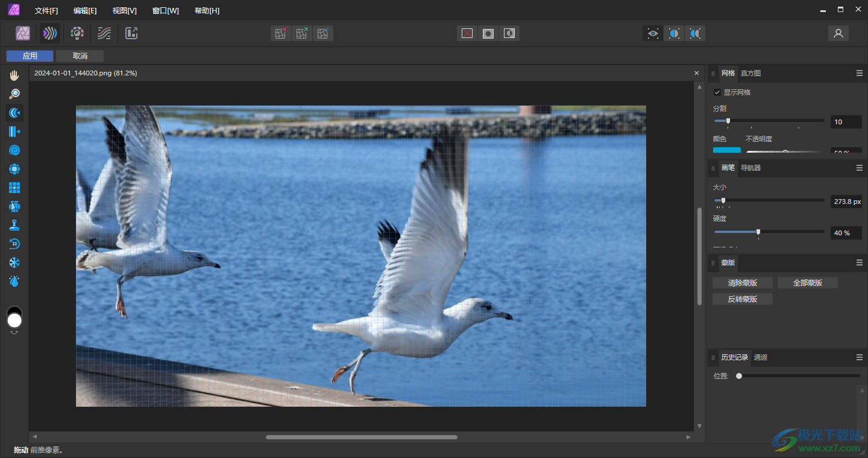
Task: Open the 文件[F] menu
Action: coord(46,11)
